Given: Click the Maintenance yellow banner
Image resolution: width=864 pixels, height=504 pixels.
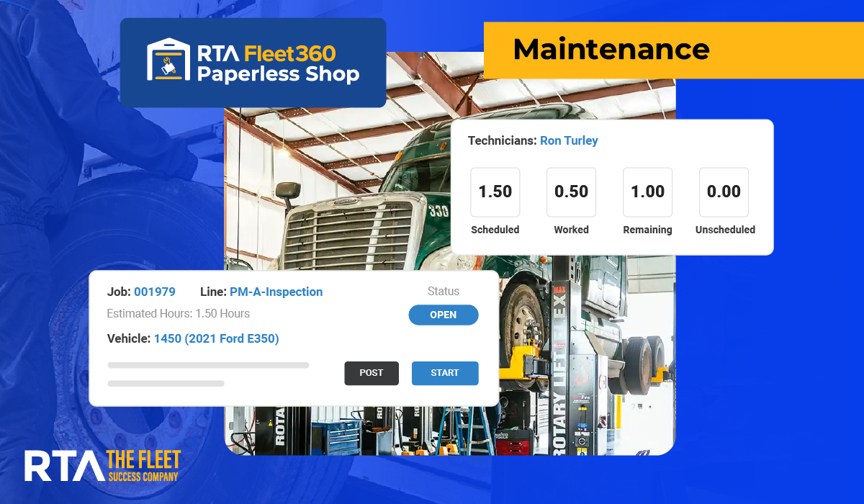Looking at the screenshot, I should point(673,50).
